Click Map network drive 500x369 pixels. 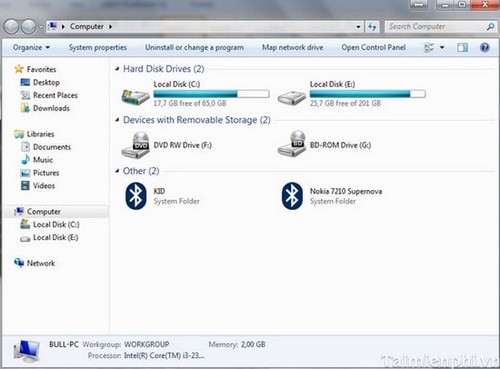[x=292, y=47]
